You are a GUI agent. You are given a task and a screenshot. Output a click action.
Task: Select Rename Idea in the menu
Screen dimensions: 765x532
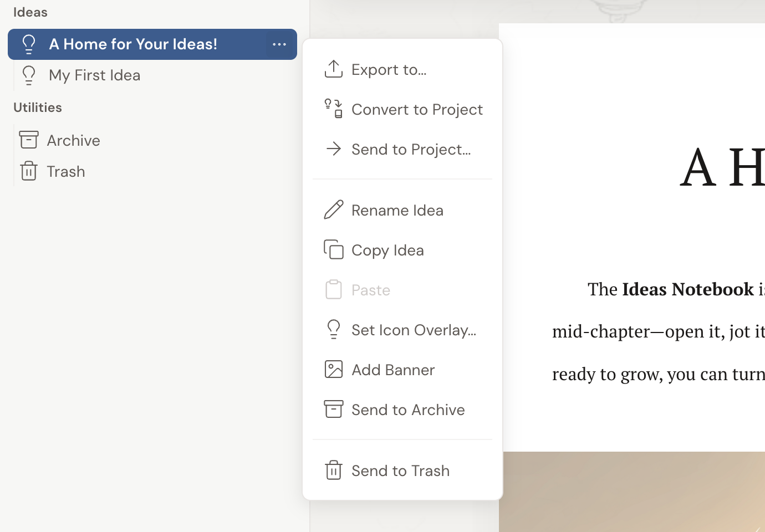tap(402, 210)
